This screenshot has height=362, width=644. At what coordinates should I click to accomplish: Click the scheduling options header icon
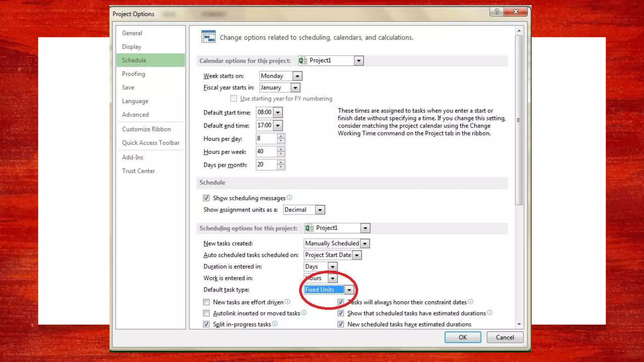[208, 37]
